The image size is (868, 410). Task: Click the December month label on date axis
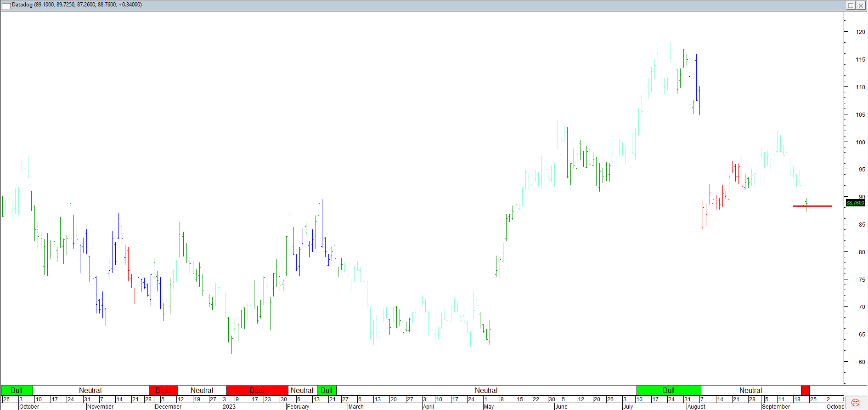pyautogui.click(x=168, y=406)
